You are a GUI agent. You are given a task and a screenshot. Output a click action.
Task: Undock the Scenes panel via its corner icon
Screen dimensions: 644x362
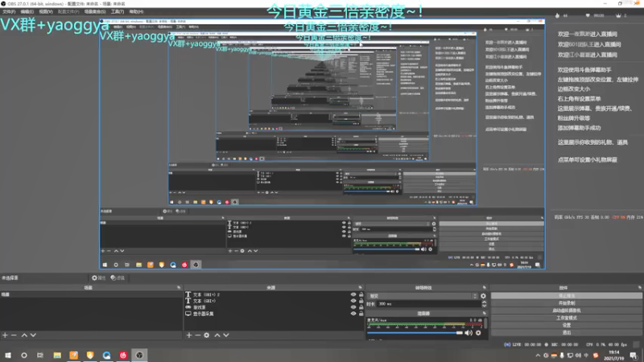coord(179,288)
